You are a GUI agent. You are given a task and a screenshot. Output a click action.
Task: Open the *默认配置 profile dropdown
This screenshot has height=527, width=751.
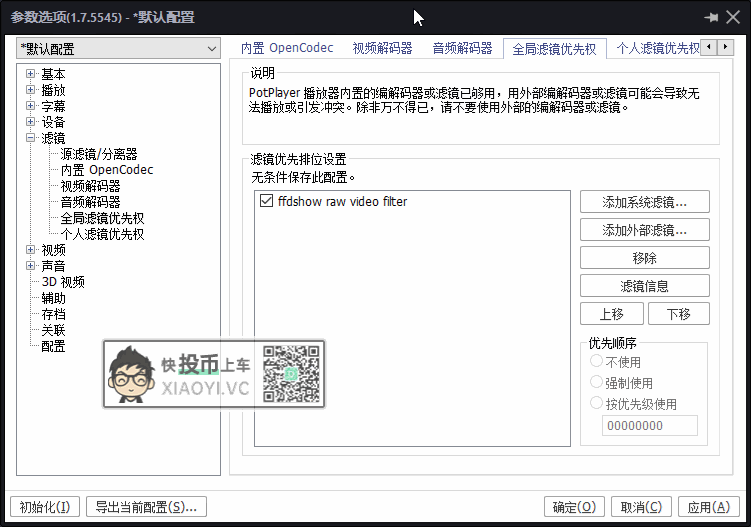118,49
